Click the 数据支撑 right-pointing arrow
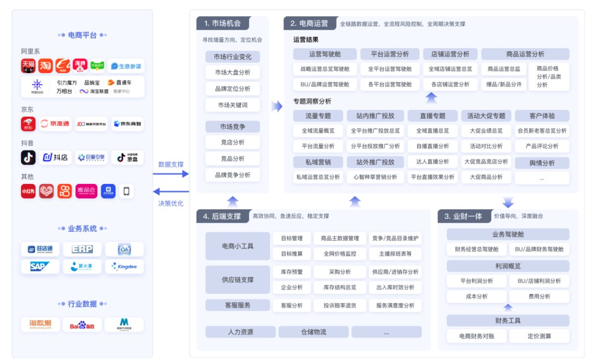The image size is (594, 364). pos(172,174)
